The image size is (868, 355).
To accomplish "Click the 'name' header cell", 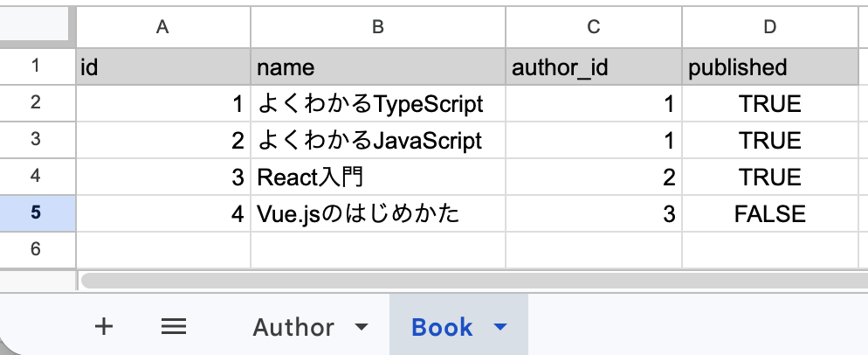I will click(378, 66).
